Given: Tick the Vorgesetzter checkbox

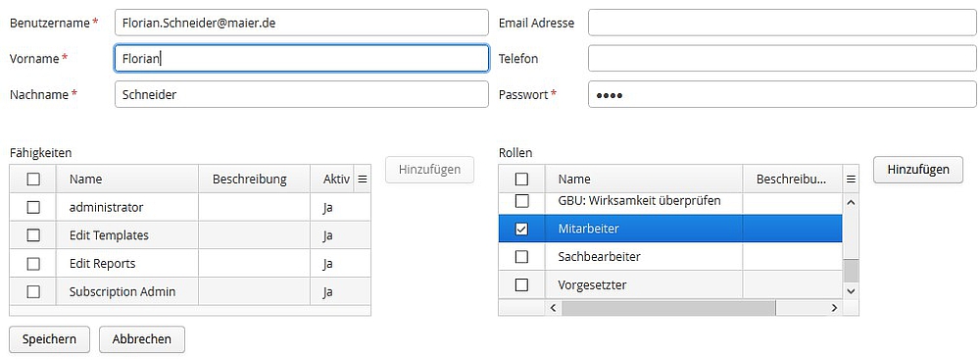Looking at the screenshot, I should click(521, 284).
